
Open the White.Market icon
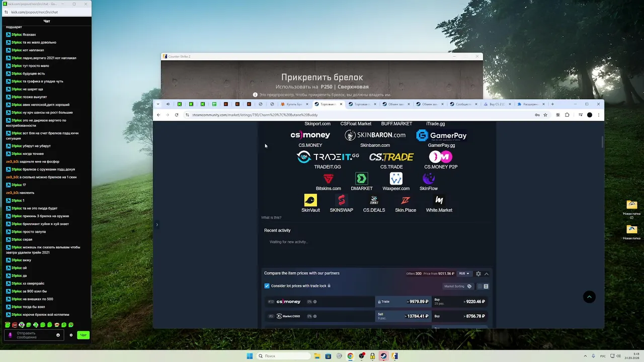[439, 200]
